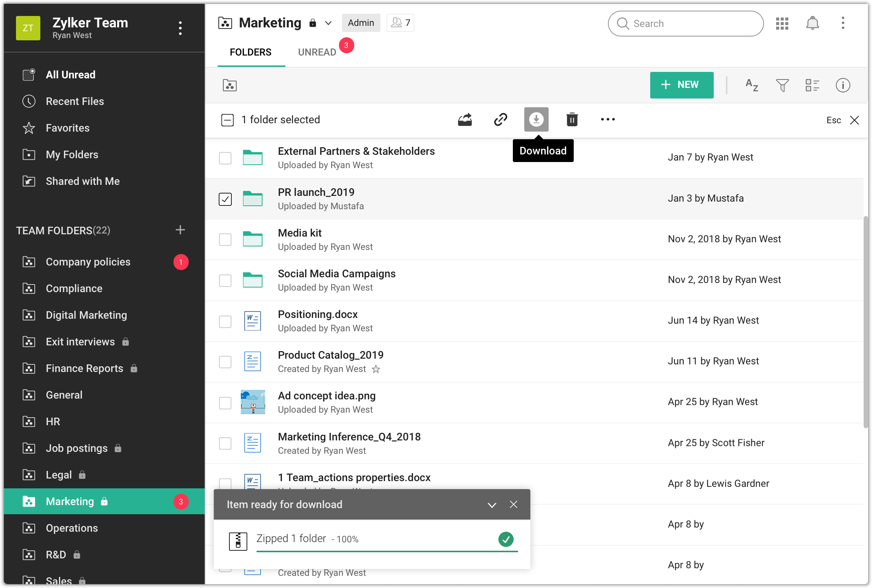Open Company policies team folder
The height and width of the screenshot is (588, 872).
point(88,262)
